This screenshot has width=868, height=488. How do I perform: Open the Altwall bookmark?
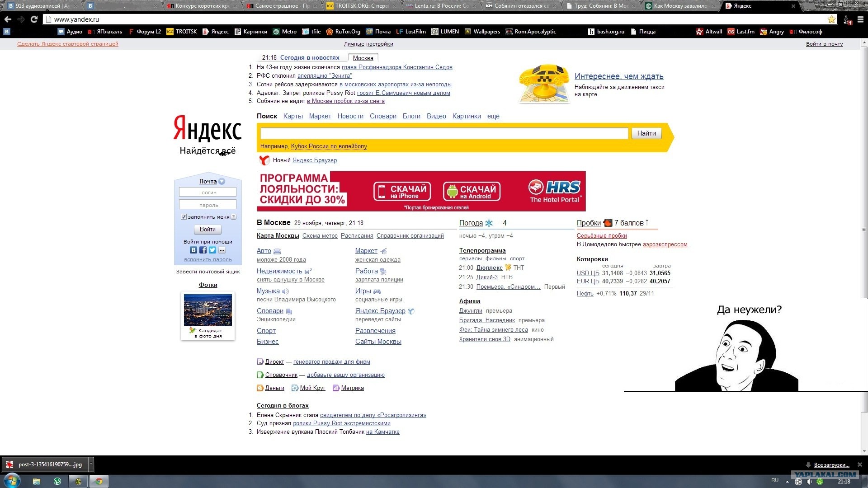tap(709, 32)
